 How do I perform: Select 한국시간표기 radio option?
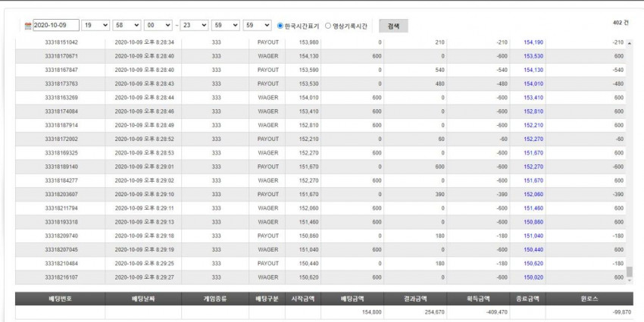[x=280, y=26]
